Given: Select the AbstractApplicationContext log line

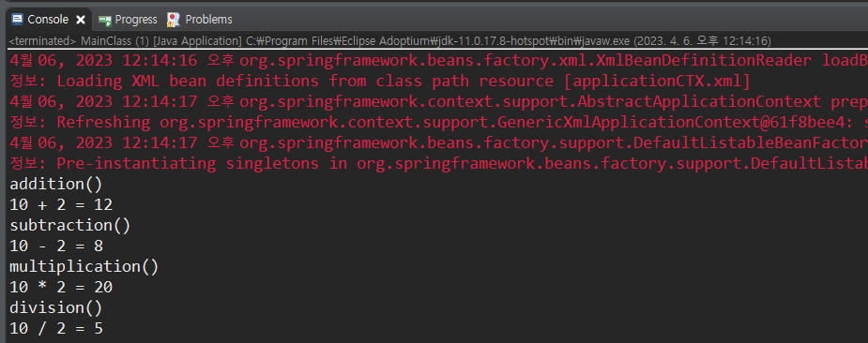Looking at the screenshot, I should 438,101.
